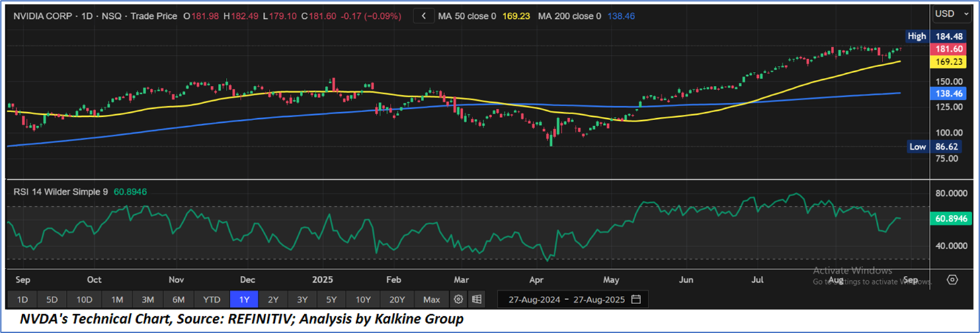Click the RSI 14 Wilder Simple label
Viewport: 980px width, 333px height.
tap(62, 192)
